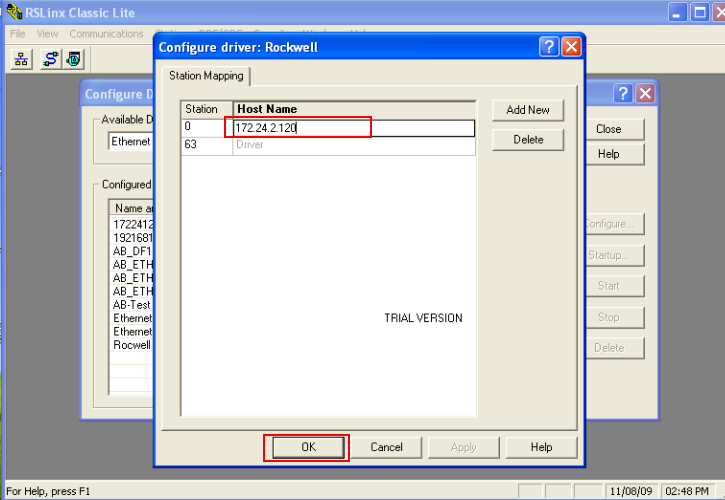Click Close in the Configure Drivers window
725x500 pixels.
(x=614, y=130)
